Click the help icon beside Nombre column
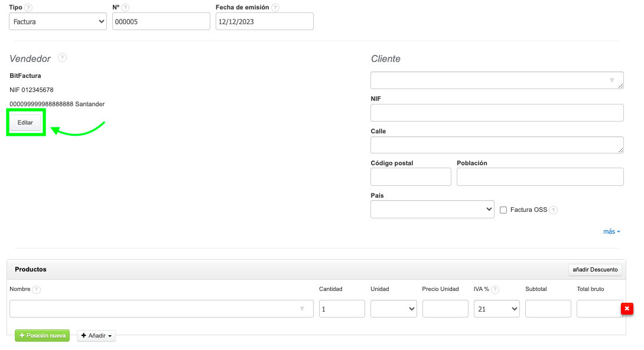 tap(37, 289)
